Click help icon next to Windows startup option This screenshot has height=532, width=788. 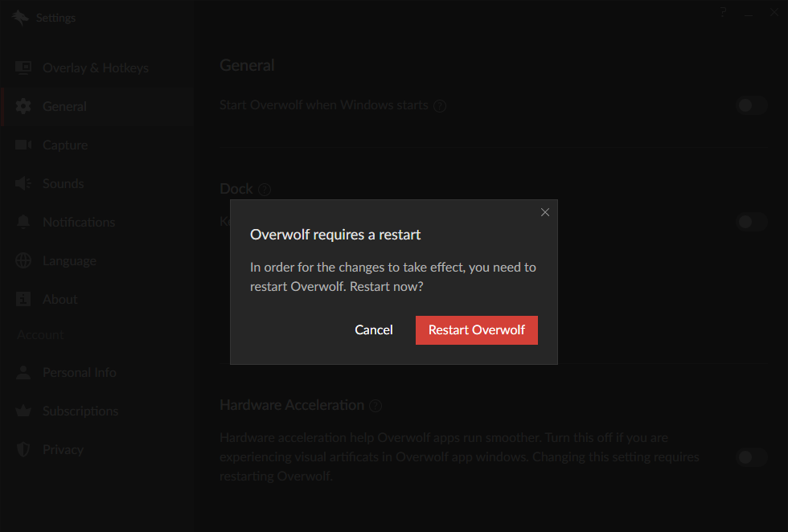(x=440, y=106)
